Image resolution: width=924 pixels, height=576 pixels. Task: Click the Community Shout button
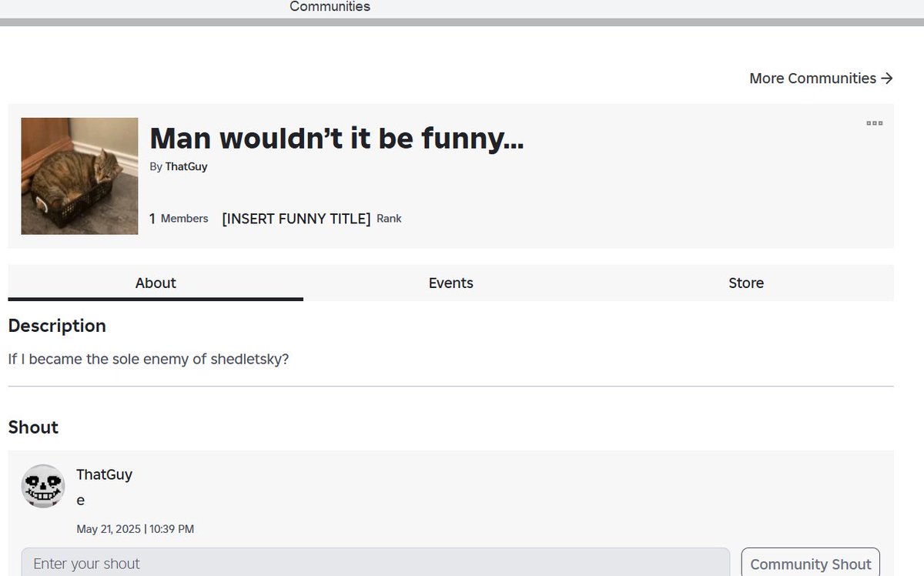point(810,564)
